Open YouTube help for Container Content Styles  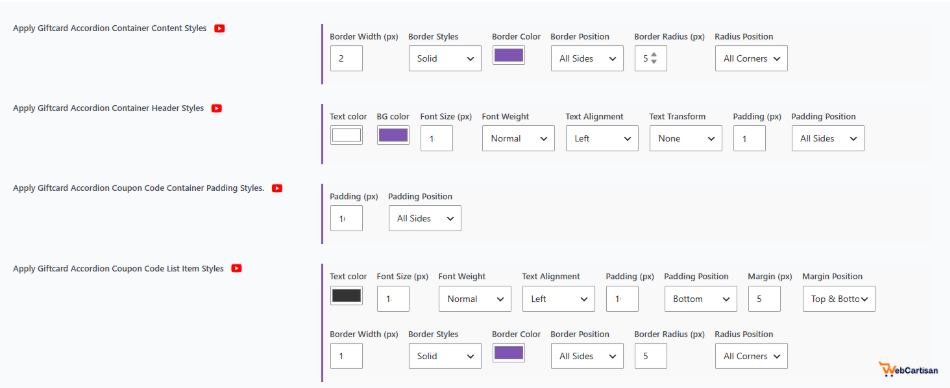pyautogui.click(x=219, y=28)
